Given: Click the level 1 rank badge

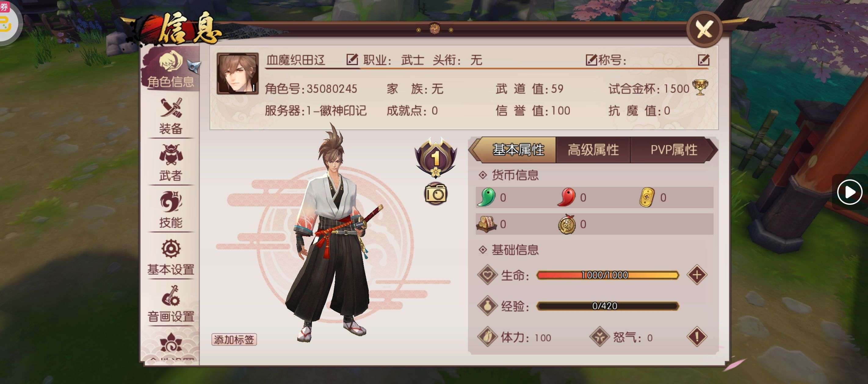Looking at the screenshot, I should click(x=436, y=157).
